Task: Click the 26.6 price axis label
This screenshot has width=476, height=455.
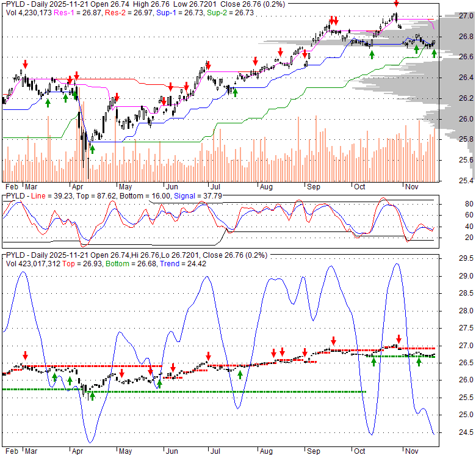Action: 466,57
